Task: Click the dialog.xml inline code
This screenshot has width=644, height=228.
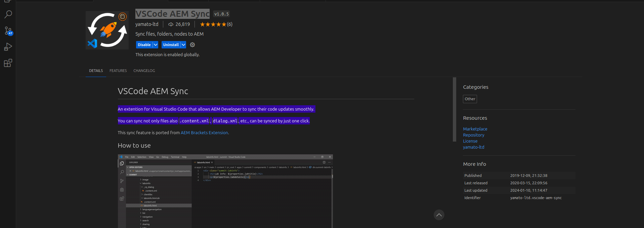Action: pos(225,121)
